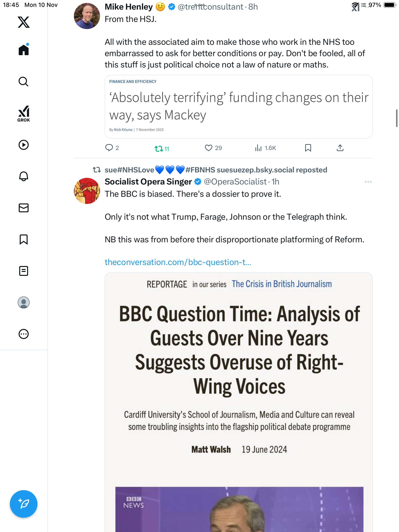Click the scrollbar on the right edge
The image size is (399, 532).
[397, 118]
